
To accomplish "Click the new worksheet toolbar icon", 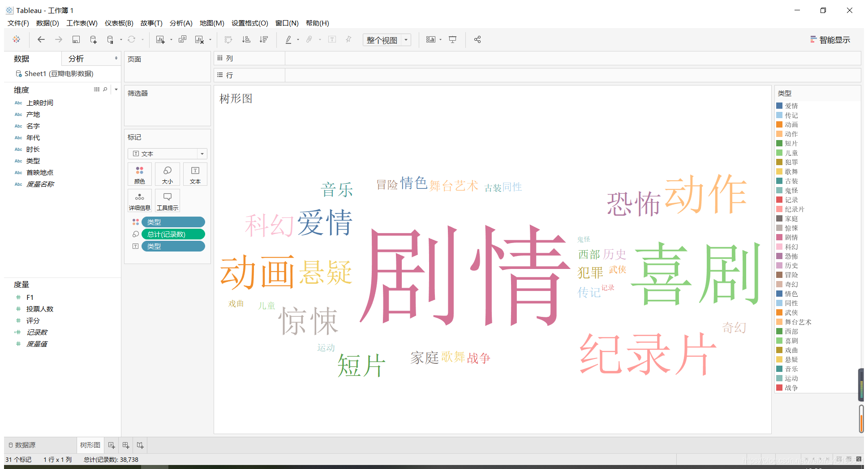I will point(160,39).
